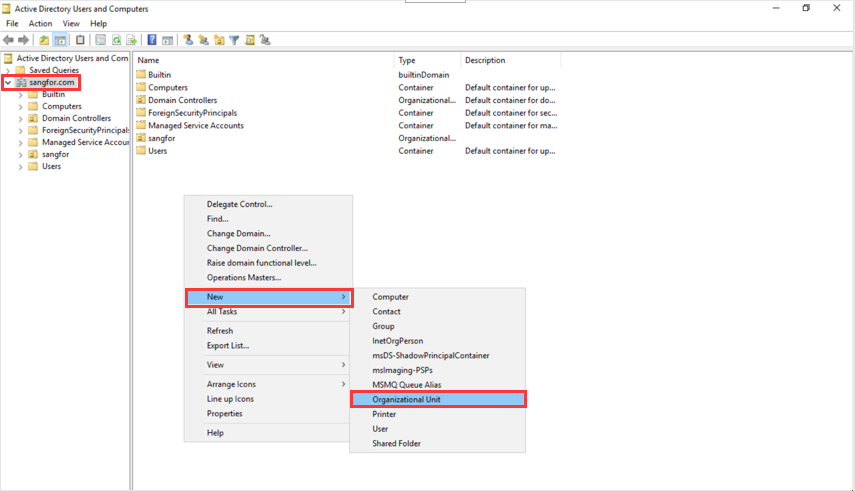Click the Create new user toolbar icon
This screenshot has width=855, height=491.
coord(187,40)
